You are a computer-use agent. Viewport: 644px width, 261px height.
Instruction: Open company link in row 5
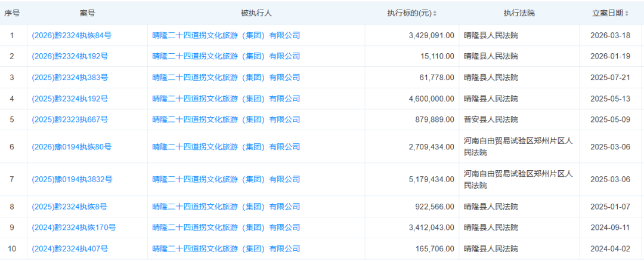tap(226, 119)
